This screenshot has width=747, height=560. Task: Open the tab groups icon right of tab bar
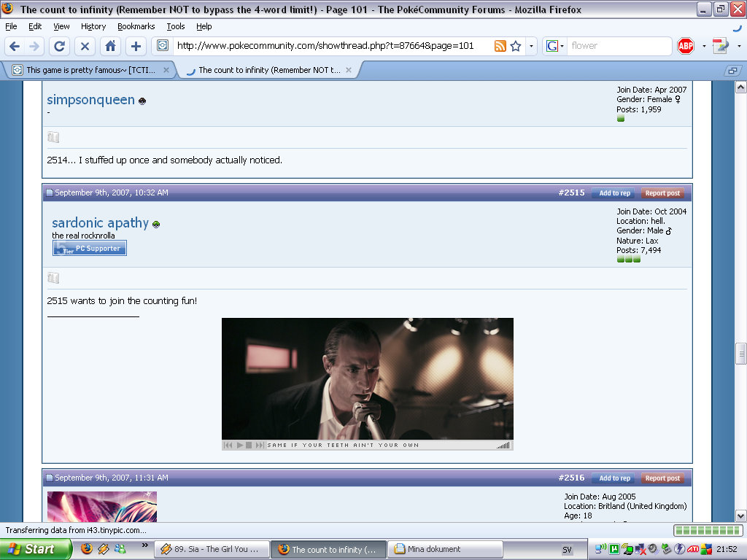pos(732,71)
